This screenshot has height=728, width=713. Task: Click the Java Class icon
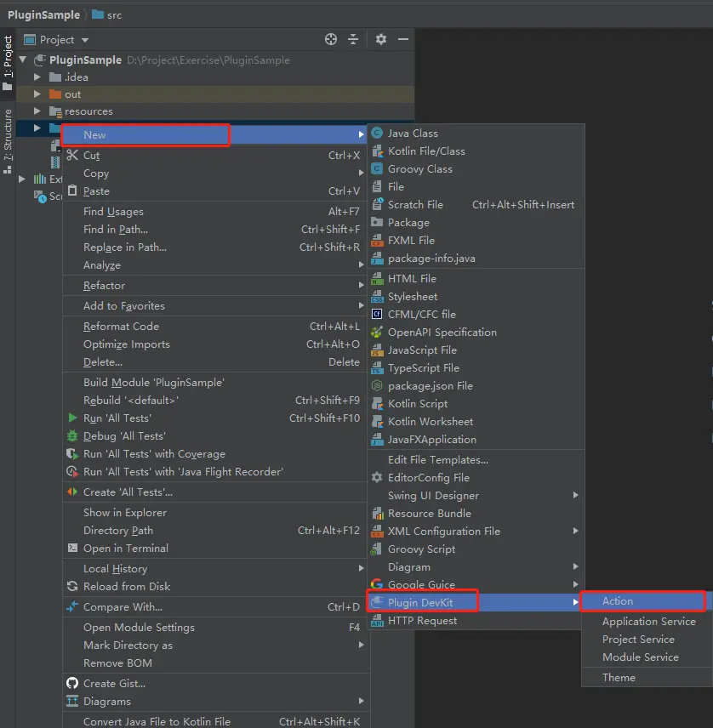point(377,134)
